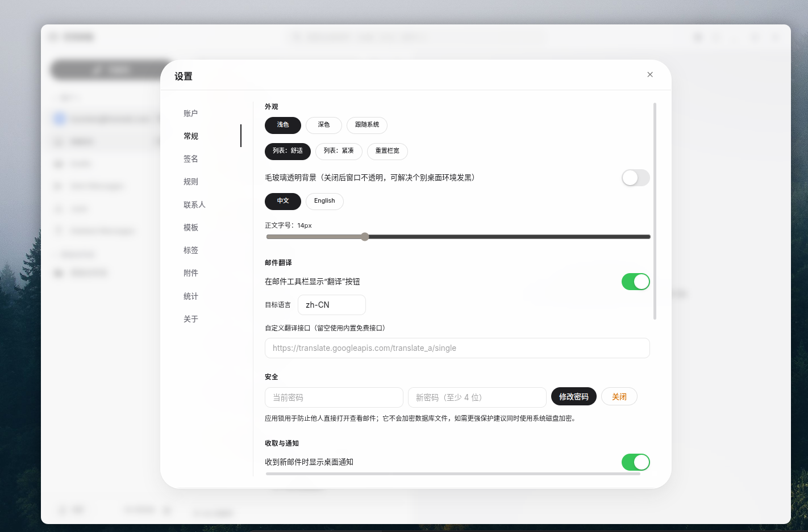Viewport: 808px width, 532px height.
Task: Close the 设置 dialog with the X icon
Action: (650, 74)
